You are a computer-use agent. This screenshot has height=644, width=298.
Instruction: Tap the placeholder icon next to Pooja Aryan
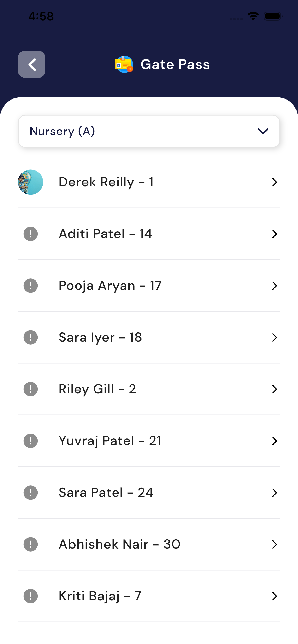click(x=30, y=286)
